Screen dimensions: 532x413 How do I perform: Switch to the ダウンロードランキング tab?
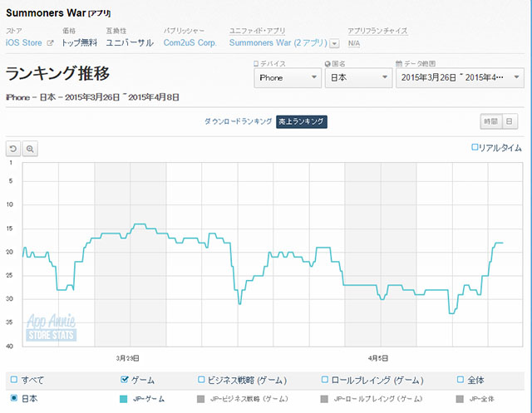(238, 121)
